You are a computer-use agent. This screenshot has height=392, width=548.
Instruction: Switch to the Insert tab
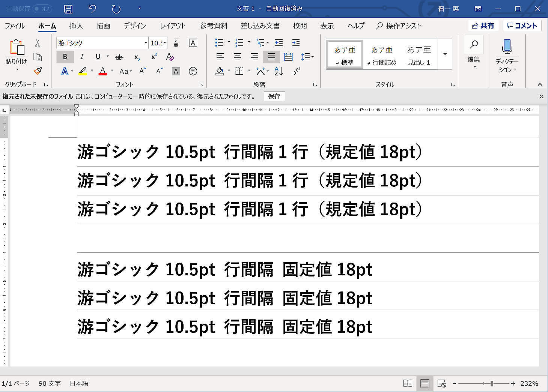[76, 26]
